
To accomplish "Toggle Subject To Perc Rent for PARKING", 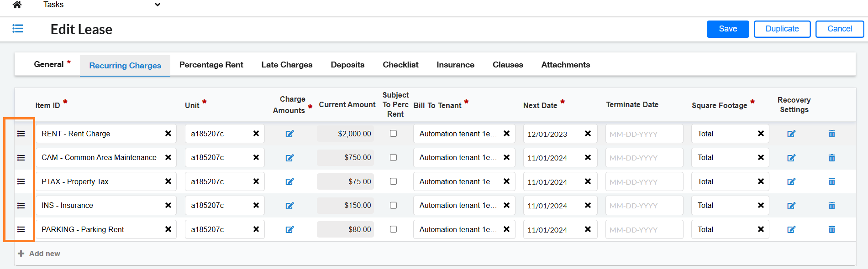I will tap(393, 229).
